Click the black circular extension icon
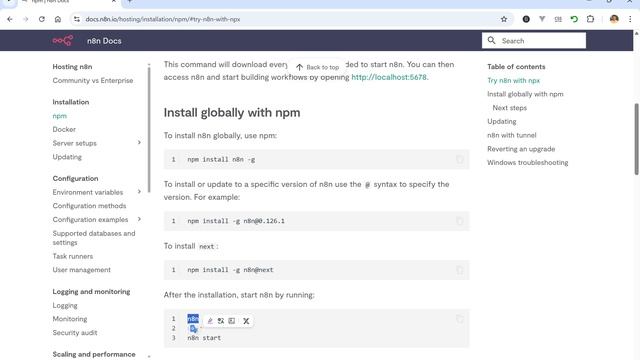Screen dimensions: 640x360 click(x=526, y=19)
